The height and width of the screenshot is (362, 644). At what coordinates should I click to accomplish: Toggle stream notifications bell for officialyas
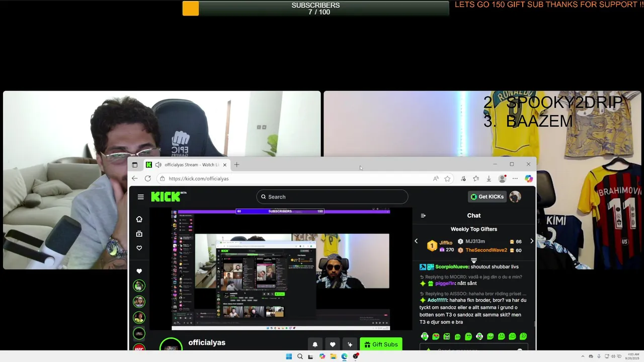pos(315,344)
